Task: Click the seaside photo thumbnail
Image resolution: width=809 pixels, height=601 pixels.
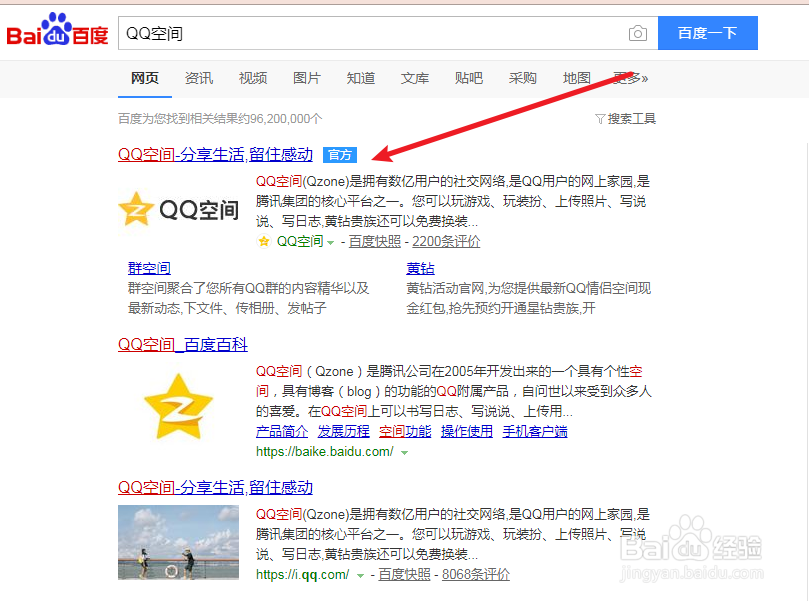Action: point(179,542)
